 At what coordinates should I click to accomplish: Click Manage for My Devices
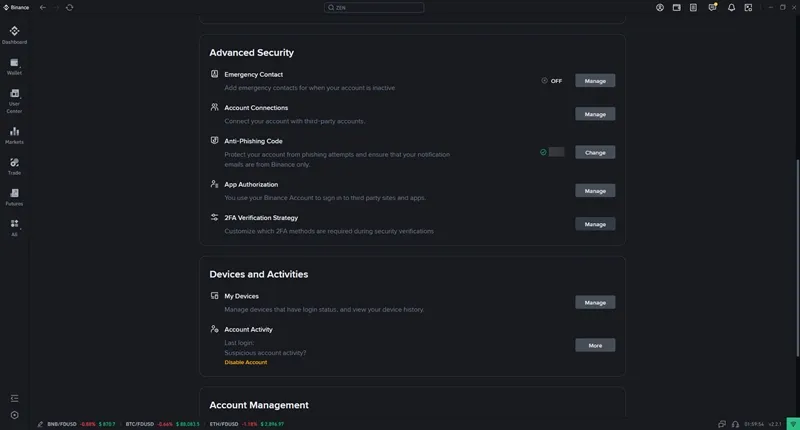tap(595, 302)
